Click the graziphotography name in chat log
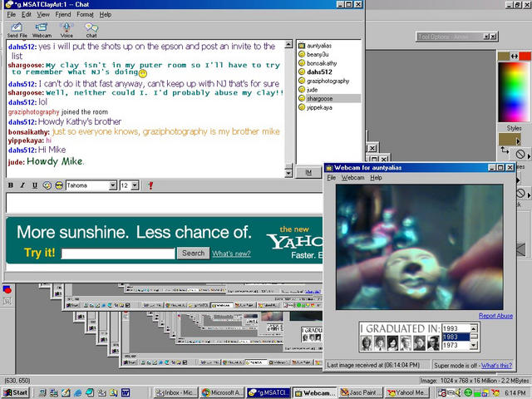Image resolution: width=532 pixels, height=399 pixels. pos(33,111)
